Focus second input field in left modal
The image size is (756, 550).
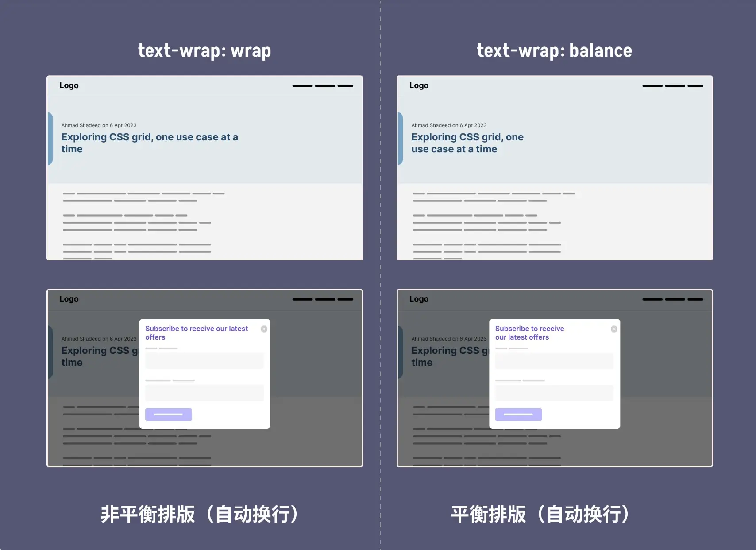coord(204,393)
